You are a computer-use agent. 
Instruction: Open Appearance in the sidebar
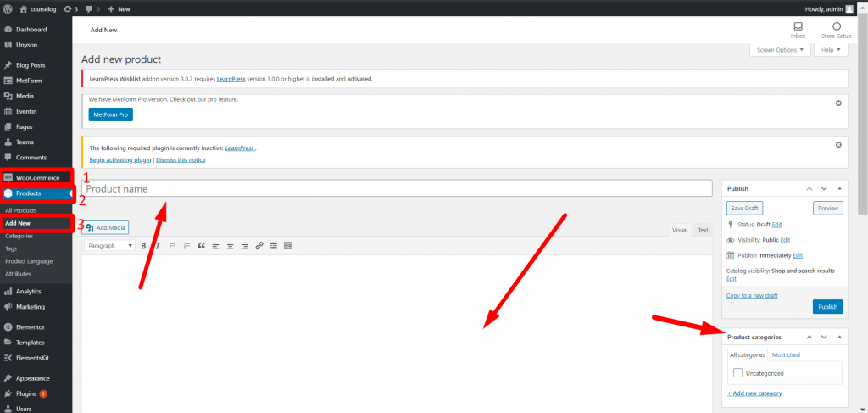(x=33, y=378)
